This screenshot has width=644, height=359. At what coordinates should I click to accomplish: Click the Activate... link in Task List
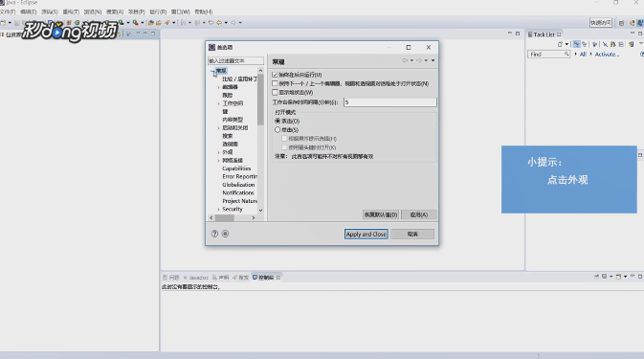(x=607, y=55)
